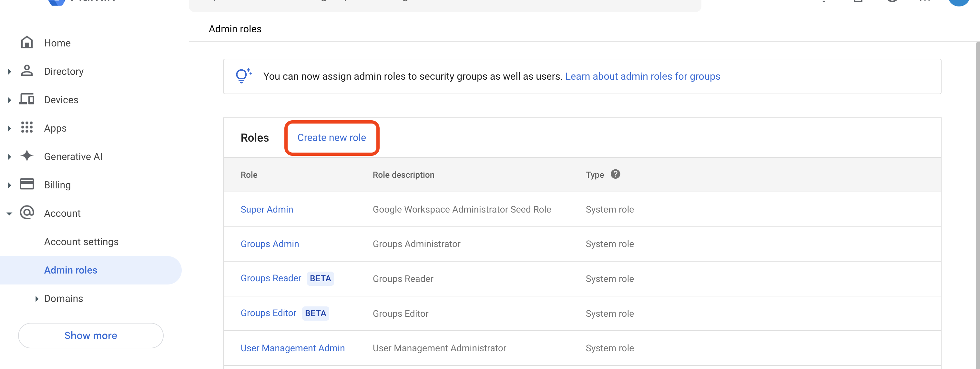Open Learn about admin roles for groups
The width and height of the screenshot is (980, 369).
[x=643, y=76]
